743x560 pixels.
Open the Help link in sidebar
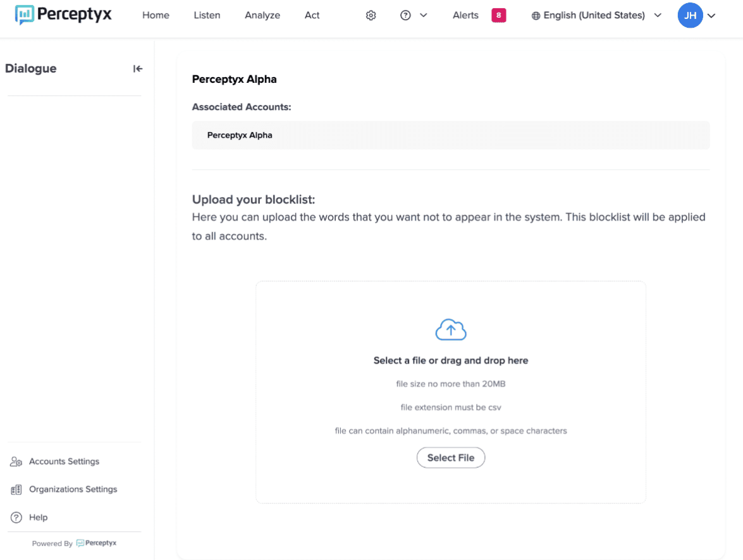point(39,518)
